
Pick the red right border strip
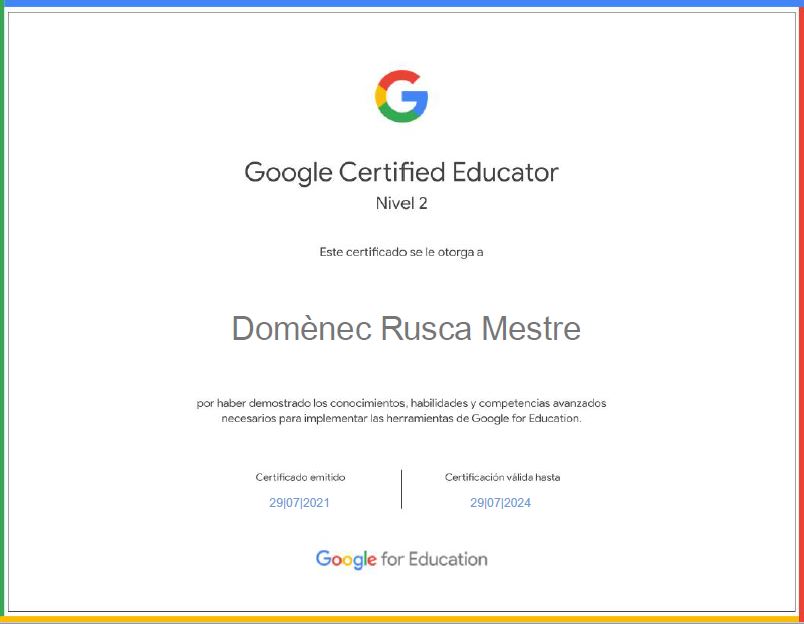(800, 312)
